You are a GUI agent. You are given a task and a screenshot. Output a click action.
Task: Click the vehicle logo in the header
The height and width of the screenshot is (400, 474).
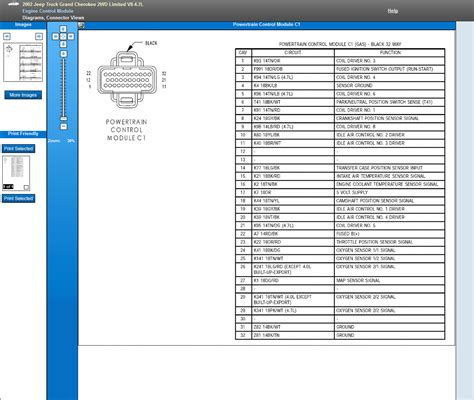click(14, 4)
